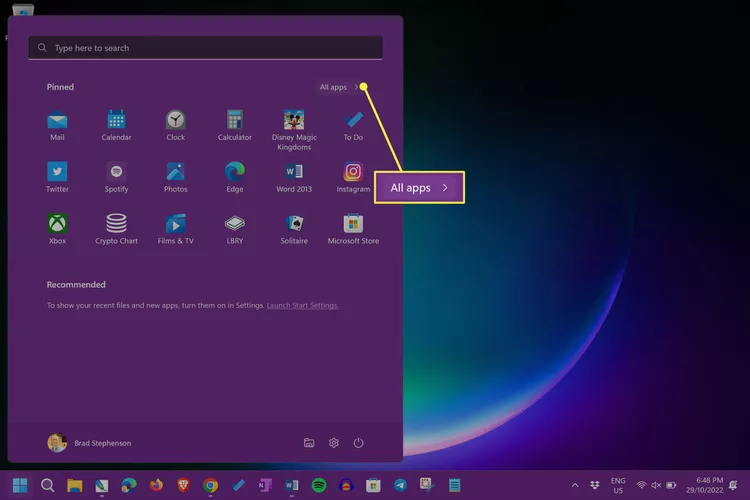750x500 pixels.
Task: Open the pinned Photos app
Action: (176, 177)
